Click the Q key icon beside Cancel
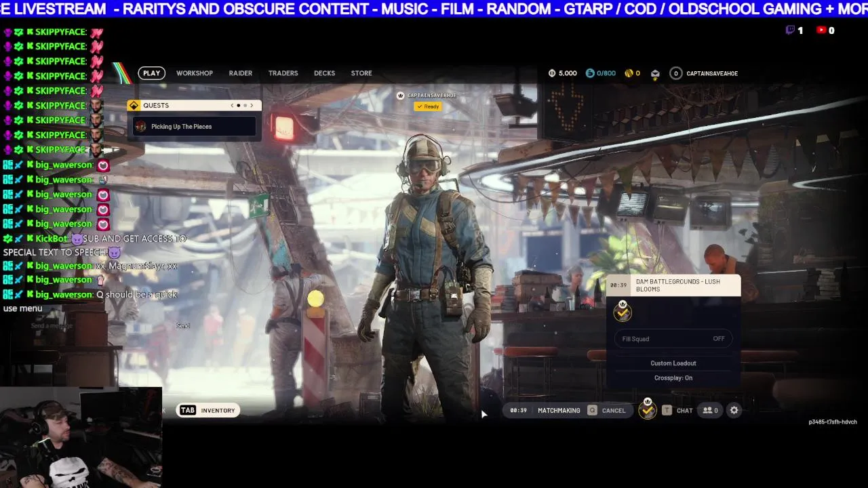This screenshot has width=868, height=488. (592, 411)
